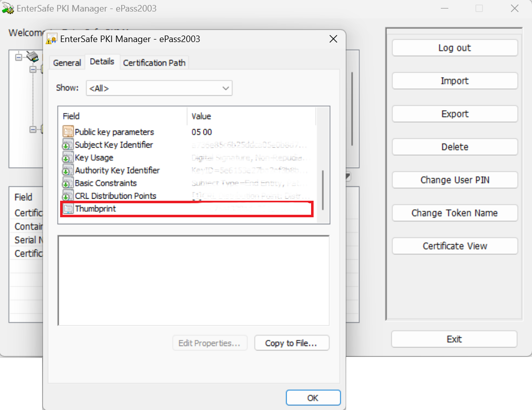532x410 pixels.
Task: Collapse the lower tree node
Action: pyautogui.click(x=33, y=129)
